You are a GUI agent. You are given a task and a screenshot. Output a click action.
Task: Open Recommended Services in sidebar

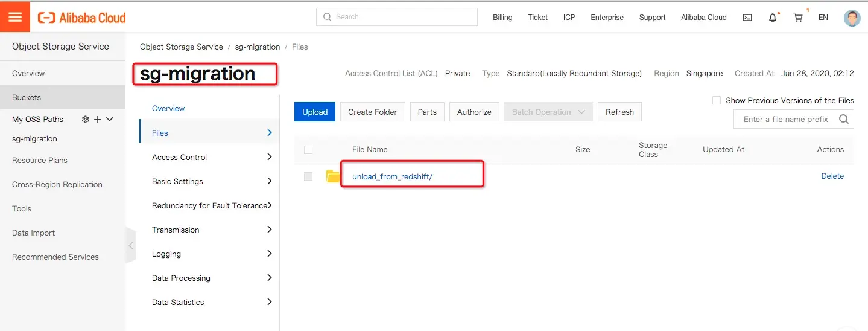[x=55, y=257]
